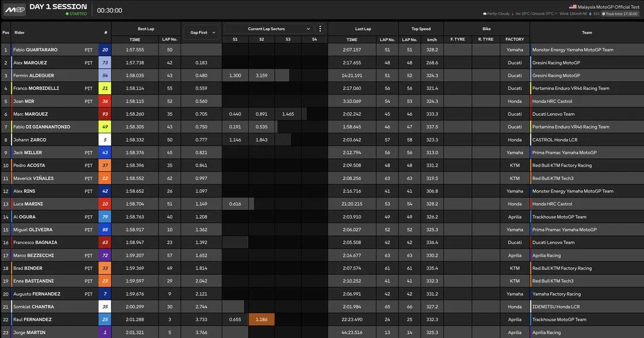Select rider Alex MARQUEZ

tap(30, 63)
